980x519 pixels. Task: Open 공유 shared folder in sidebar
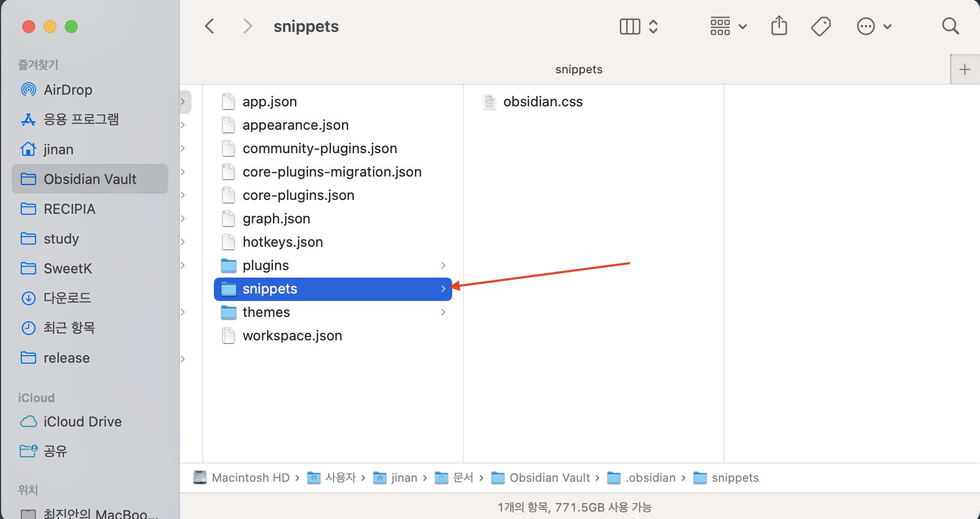point(89,451)
